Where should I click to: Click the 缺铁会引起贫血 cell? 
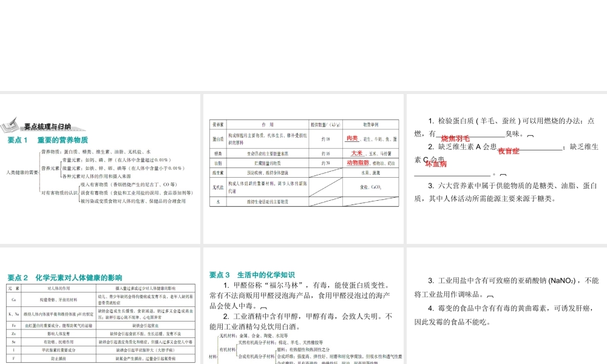click(x=146, y=326)
